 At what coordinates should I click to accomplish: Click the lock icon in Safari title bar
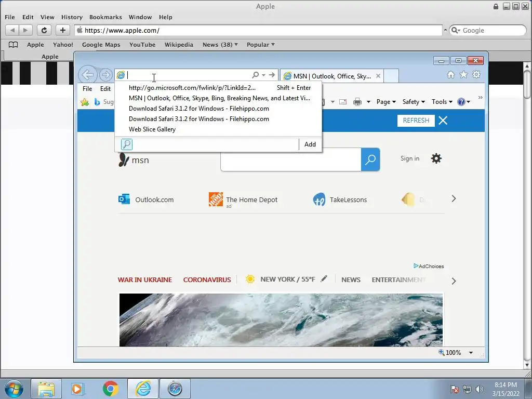(x=496, y=6)
